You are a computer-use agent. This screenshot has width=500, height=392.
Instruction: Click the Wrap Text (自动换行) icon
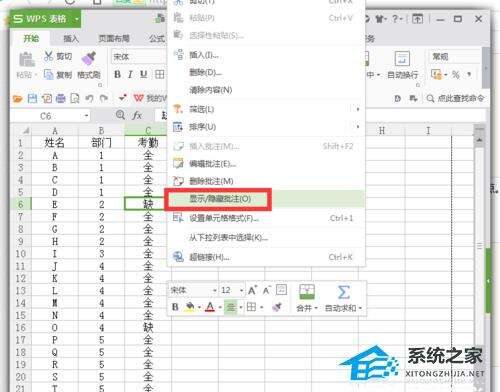click(x=402, y=59)
